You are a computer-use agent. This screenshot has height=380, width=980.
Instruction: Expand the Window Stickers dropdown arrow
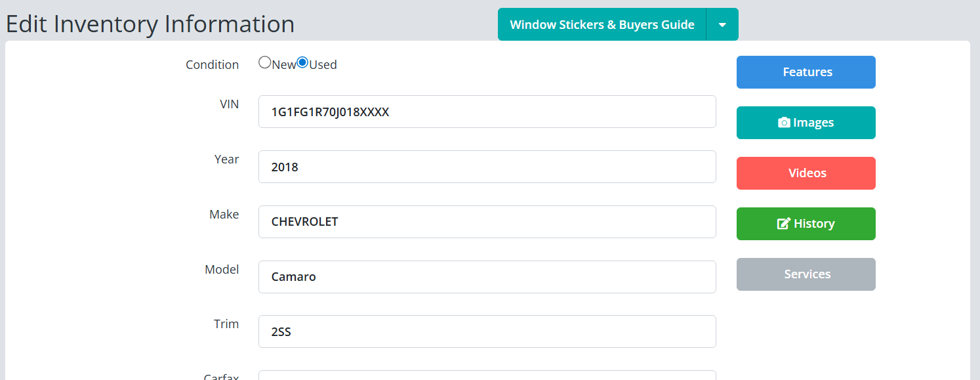(x=722, y=25)
